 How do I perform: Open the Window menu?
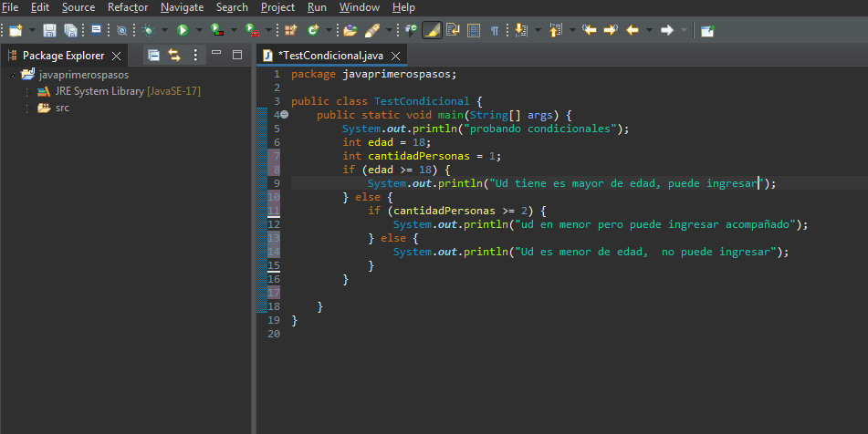click(x=360, y=7)
